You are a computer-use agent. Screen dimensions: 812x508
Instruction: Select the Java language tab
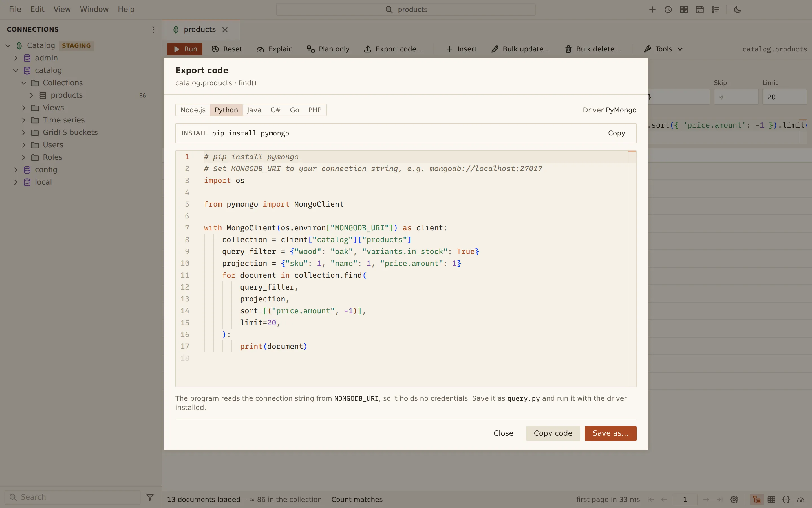click(x=254, y=110)
